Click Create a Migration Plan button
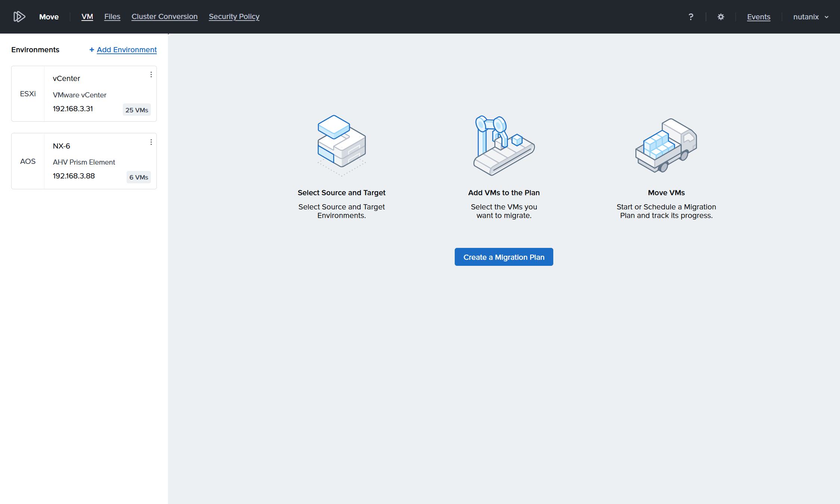 [x=504, y=257]
